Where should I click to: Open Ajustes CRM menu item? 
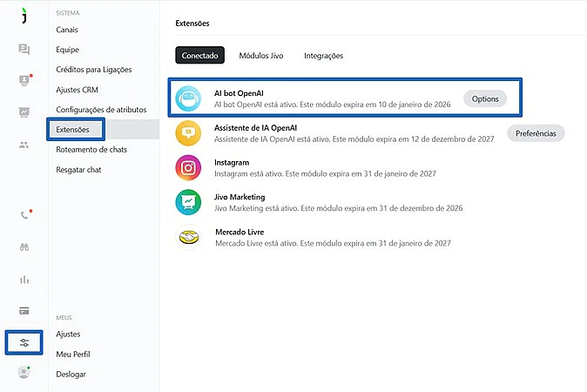click(x=78, y=90)
